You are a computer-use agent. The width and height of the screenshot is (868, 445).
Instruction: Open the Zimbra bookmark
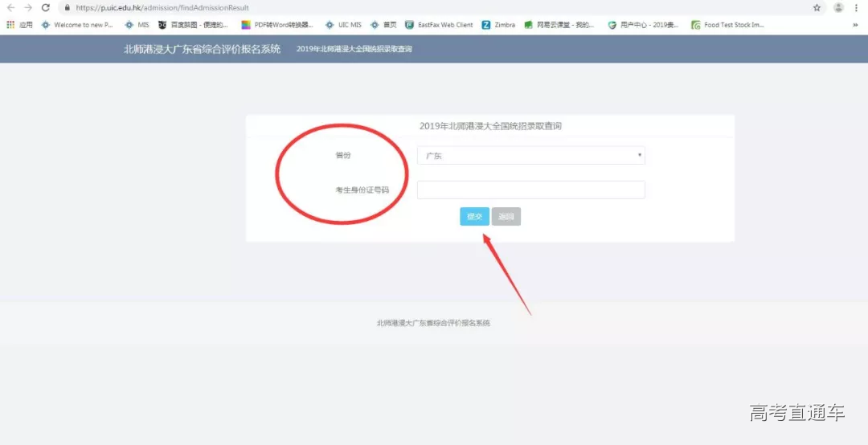coord(498,25)
